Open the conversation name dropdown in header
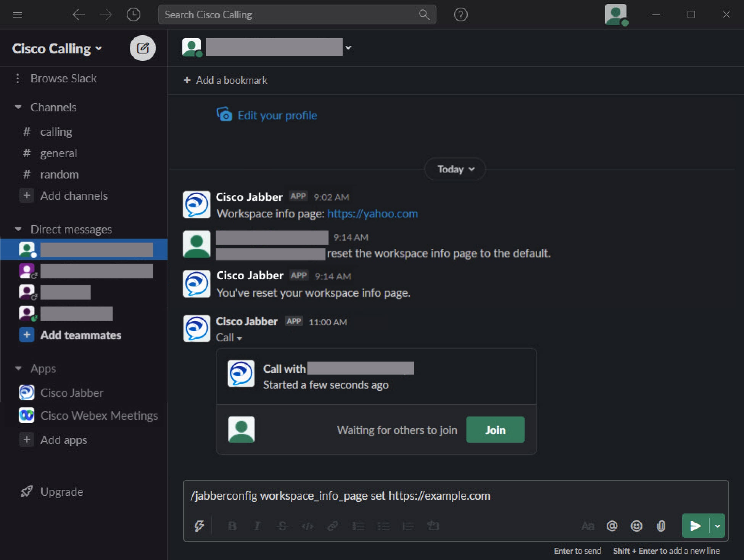Viewport: 744px width, 560px height. 348,48
